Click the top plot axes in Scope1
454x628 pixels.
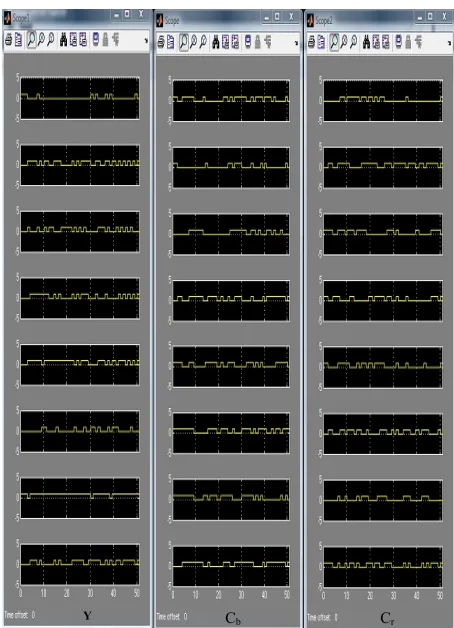(x=80, y=98)
